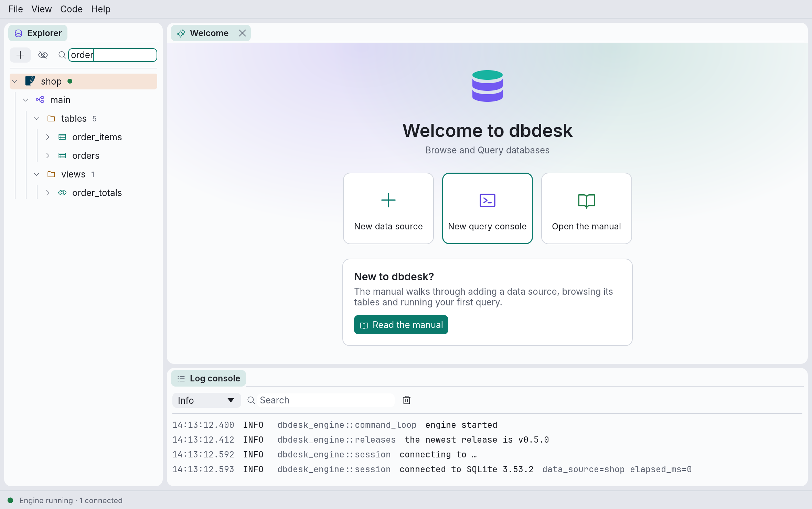Click the orders table icon
The image size is (812, 509).
62,155
